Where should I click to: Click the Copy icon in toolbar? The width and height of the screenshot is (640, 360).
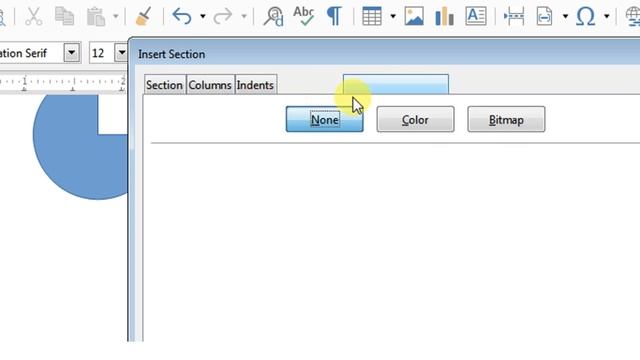point(64,16)
